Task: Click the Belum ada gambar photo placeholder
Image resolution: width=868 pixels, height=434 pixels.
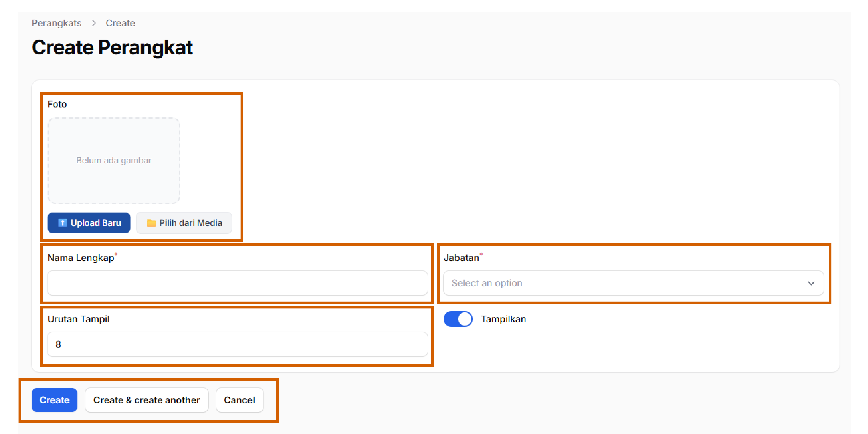Action: [x=114, y=161]
